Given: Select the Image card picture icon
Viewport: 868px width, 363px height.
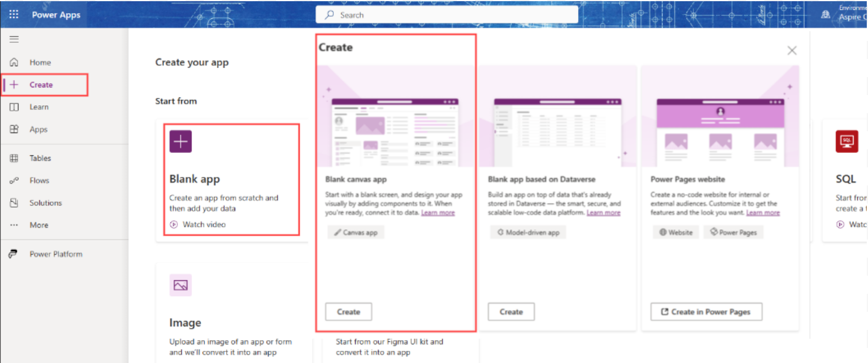Looking at the screenshot, I should pos(180,285).
